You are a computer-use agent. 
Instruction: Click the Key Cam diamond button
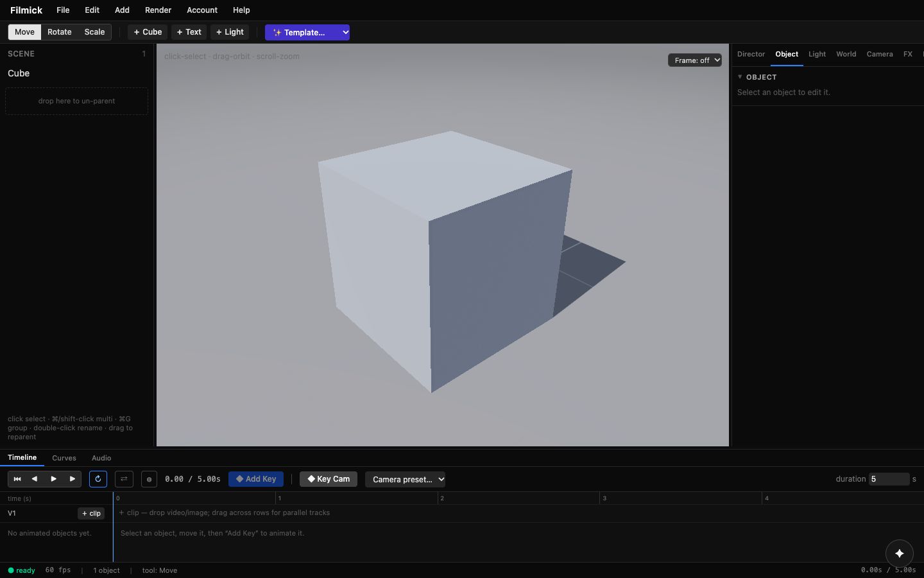click(x=329, y=479)
